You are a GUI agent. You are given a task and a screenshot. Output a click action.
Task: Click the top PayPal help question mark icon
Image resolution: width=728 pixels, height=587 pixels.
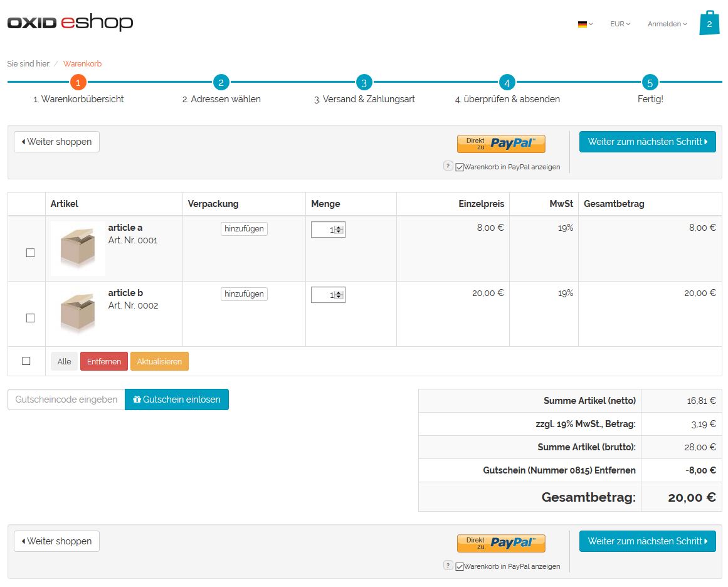click(448, 166)
